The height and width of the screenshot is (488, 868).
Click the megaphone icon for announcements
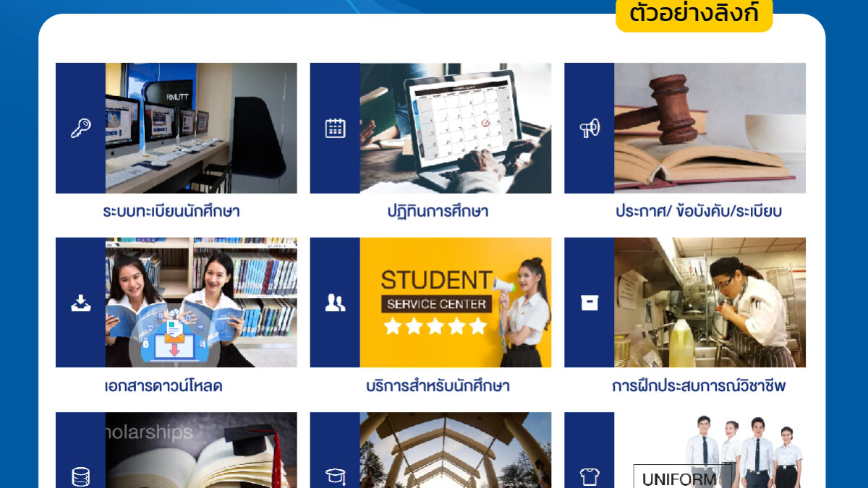(590, 129)
